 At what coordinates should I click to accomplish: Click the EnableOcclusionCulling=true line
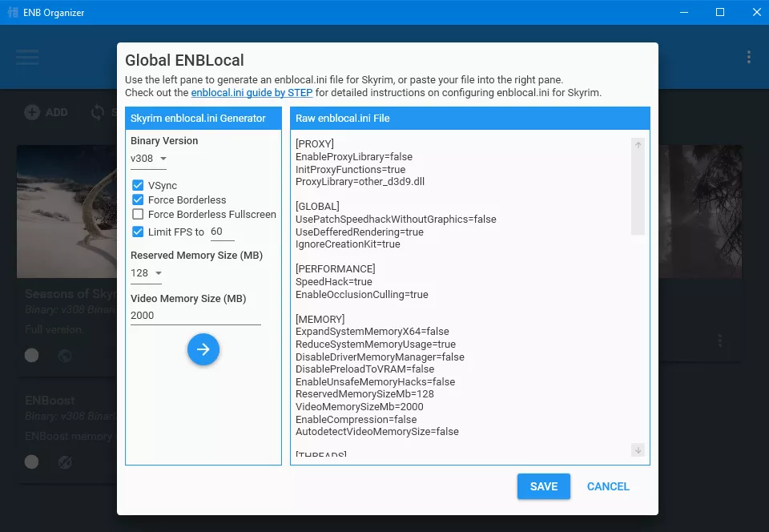(361, 295)
